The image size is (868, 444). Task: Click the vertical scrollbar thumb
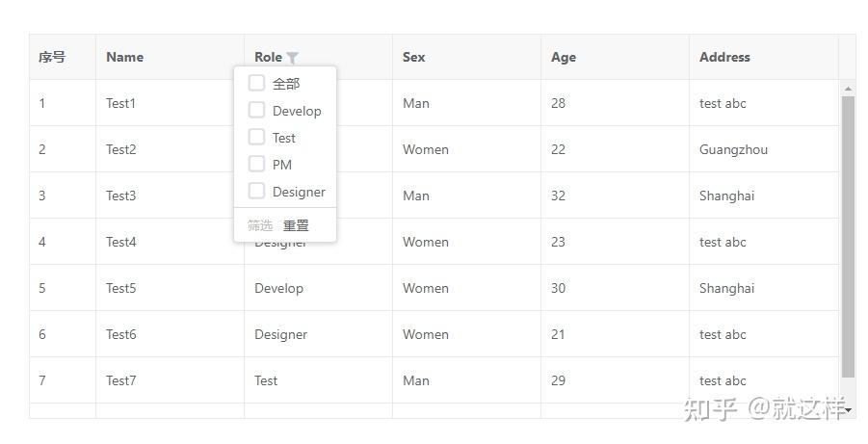(848, 236)
